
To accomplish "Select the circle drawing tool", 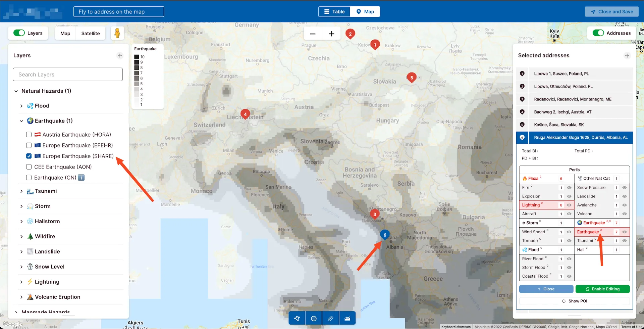I will [313, 318].
